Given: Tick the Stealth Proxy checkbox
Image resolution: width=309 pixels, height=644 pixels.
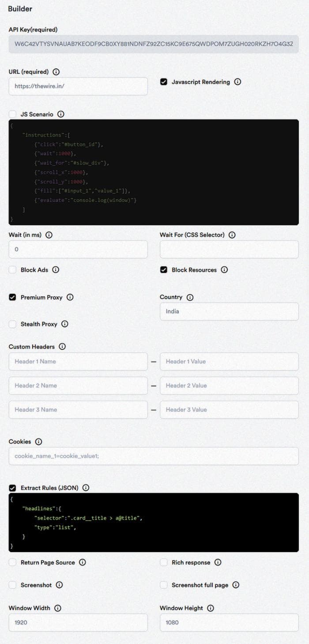Looking at the screenshot, I should 12,324.
